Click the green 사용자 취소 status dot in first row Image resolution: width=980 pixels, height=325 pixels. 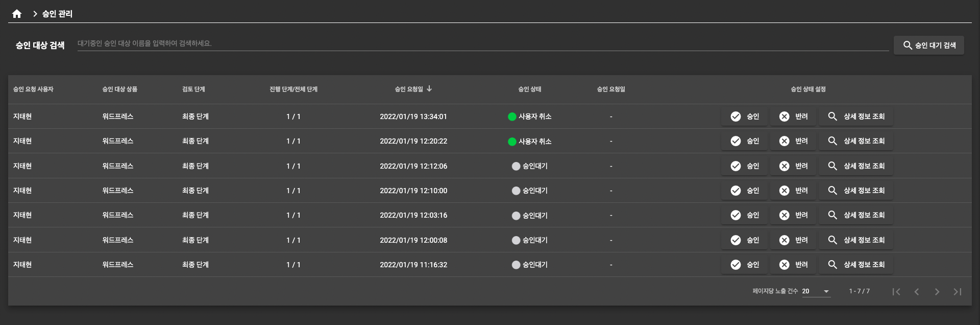(512, 117)
